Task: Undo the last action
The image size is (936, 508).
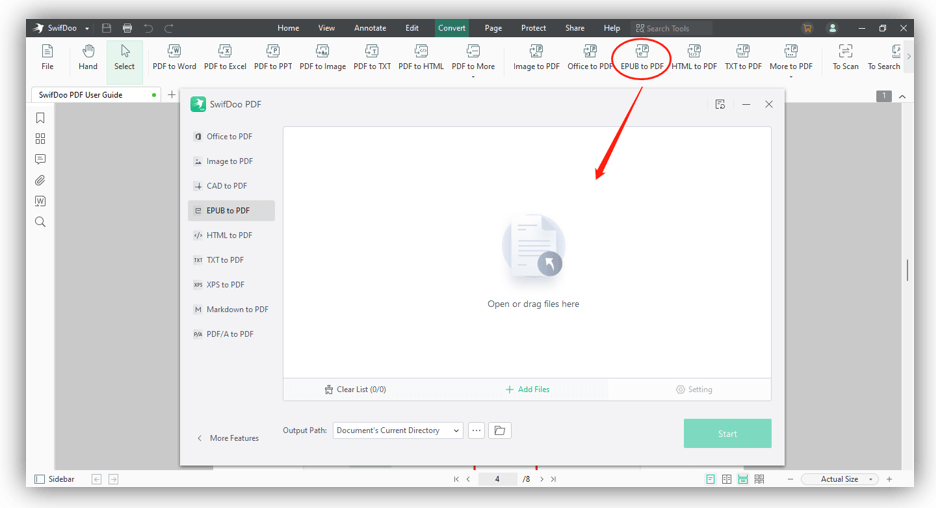Action: (x=148, y=28)
